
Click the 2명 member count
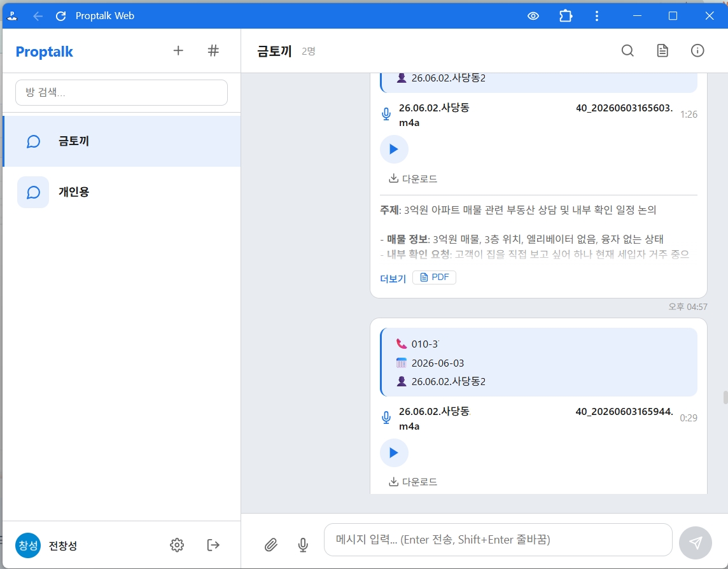click(x=308, y=51)
